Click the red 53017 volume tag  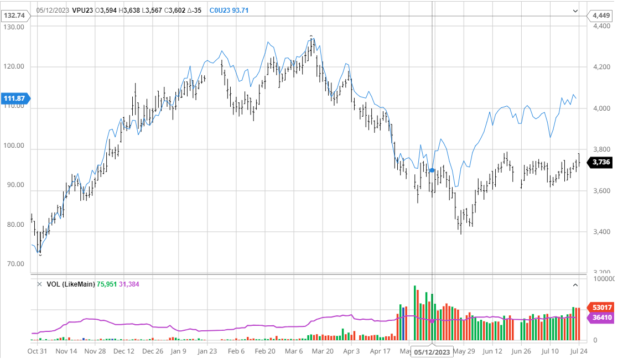(601, 307)
